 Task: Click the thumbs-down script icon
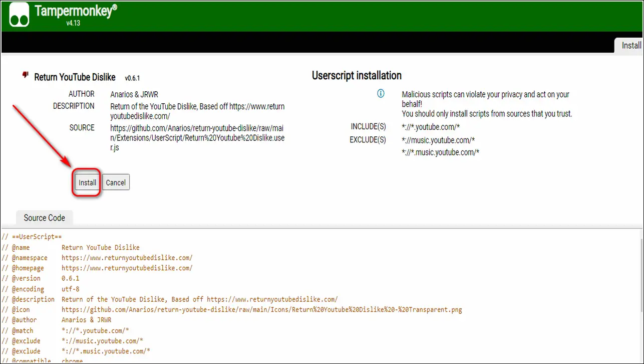[25, 75]
